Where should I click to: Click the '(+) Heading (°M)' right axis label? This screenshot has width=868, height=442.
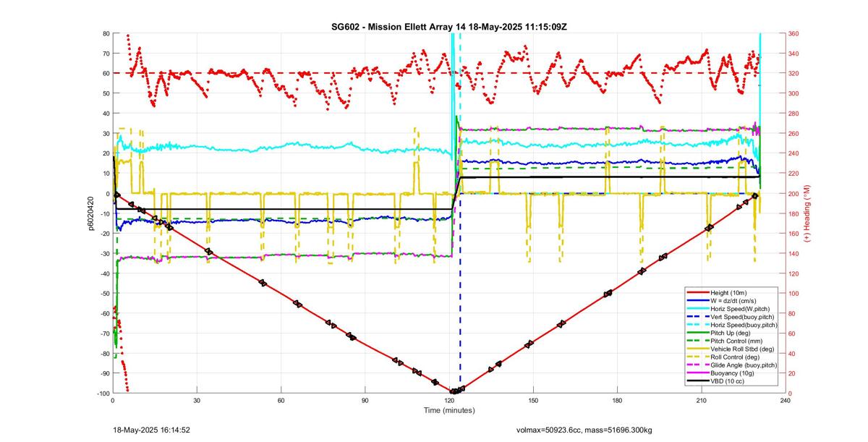(x=807, y=213)
